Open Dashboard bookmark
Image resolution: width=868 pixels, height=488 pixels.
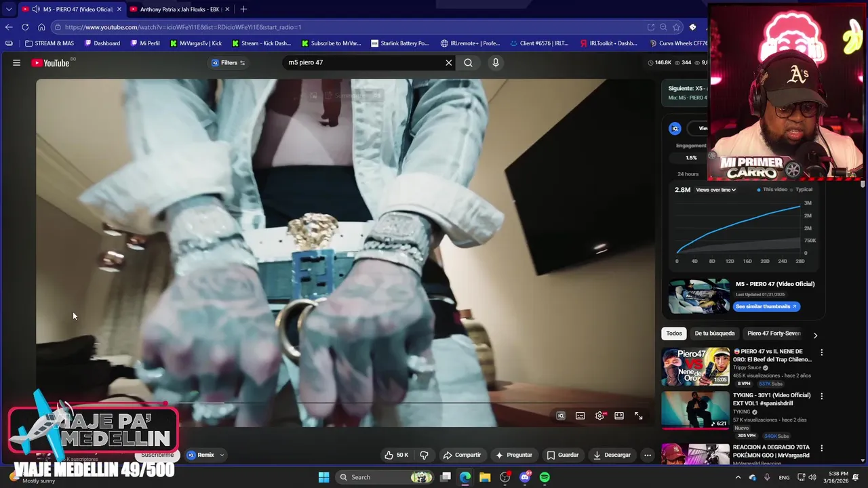(x=102, y=43)
